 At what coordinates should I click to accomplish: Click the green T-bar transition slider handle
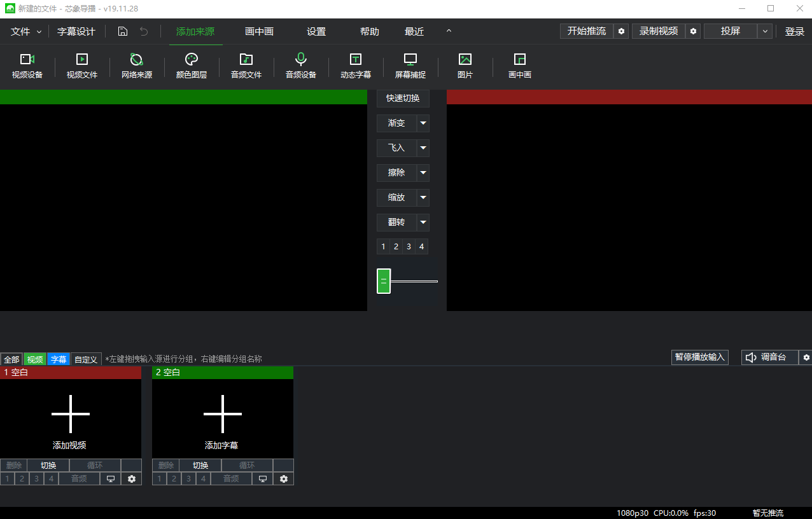coord(384,281)
